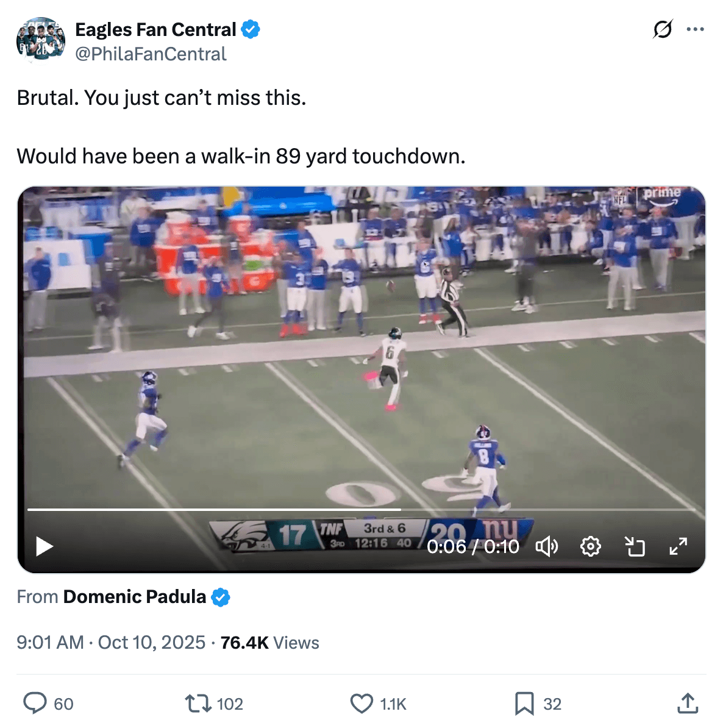Reply to the post via comment icon

pos(35,704)
